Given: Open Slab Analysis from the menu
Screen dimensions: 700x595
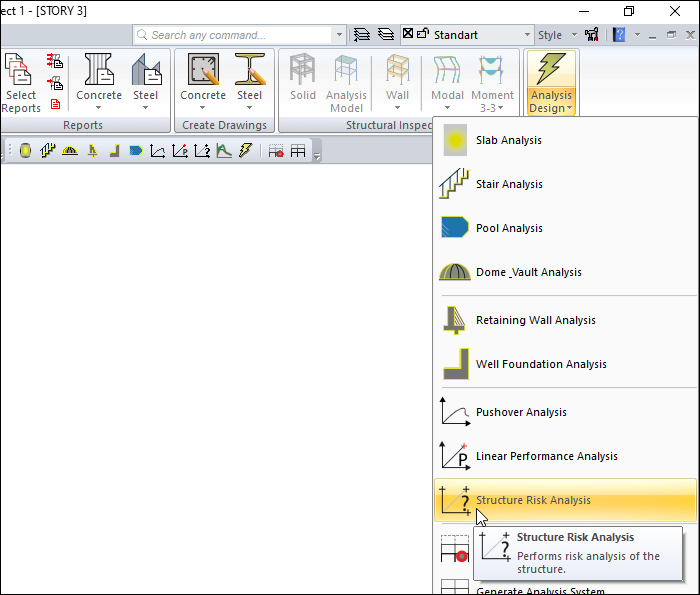Looking at the screenshot, I should [509, 140].
